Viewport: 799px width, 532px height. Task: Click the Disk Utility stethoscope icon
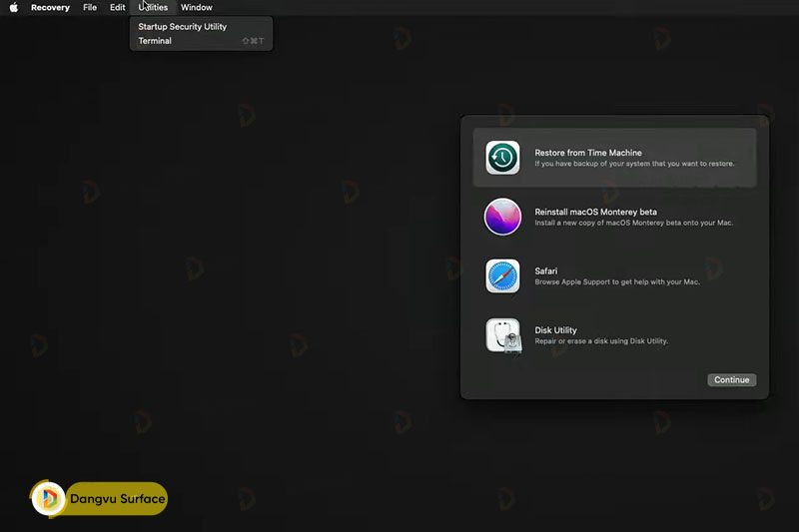(x=502, y=335)
